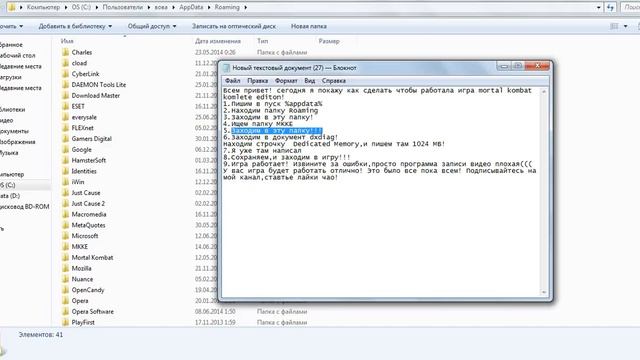This screenshot has width=640, height=360.
Task: Click the Mortal Kombat folder icon
Action: click(65, 258)
